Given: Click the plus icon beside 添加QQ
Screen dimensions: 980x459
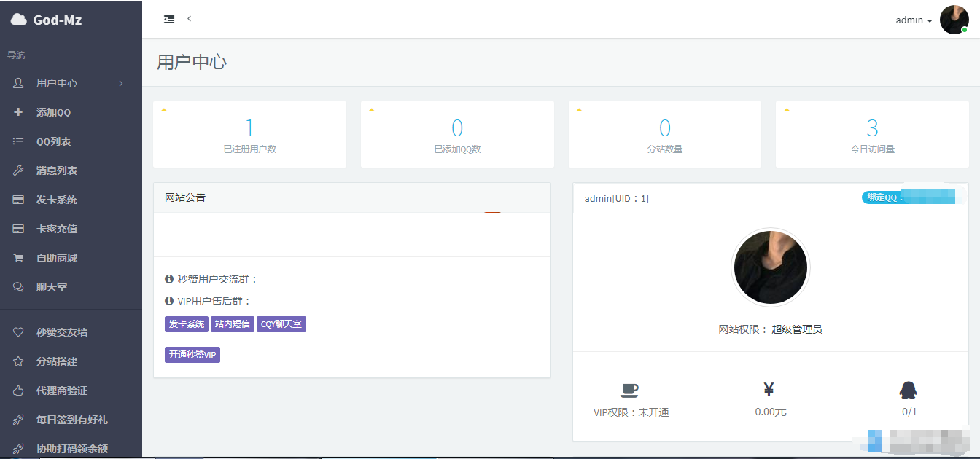Looking at the screenshot, I should point(18,112).
